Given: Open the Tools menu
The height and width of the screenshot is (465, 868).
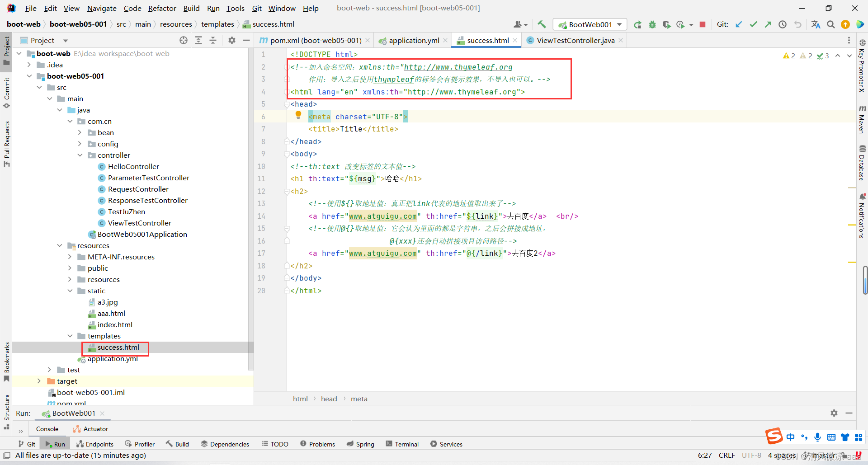Looking at the screenshot, I should [235, 8].
